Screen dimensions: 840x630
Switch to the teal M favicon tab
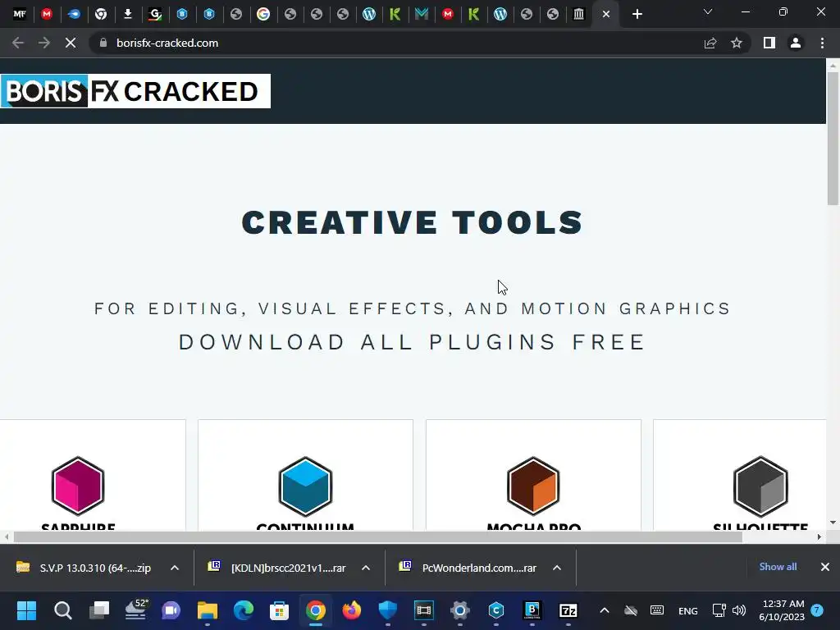pos(422,15)
